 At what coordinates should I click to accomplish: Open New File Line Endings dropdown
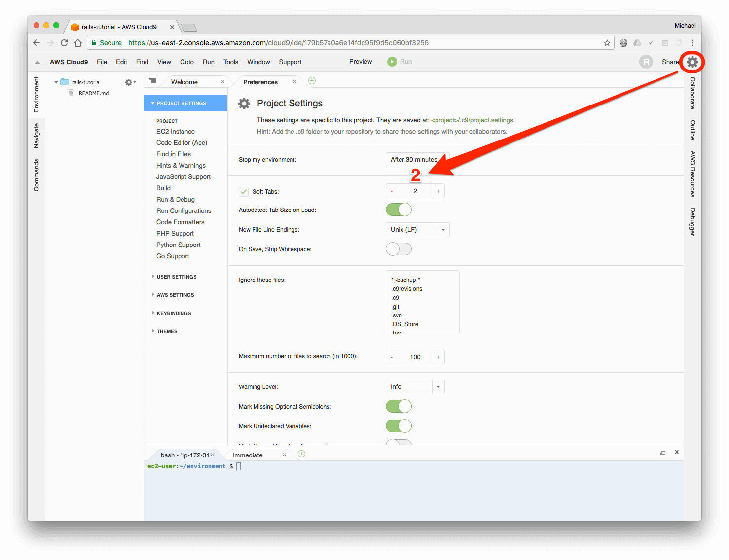417,230
